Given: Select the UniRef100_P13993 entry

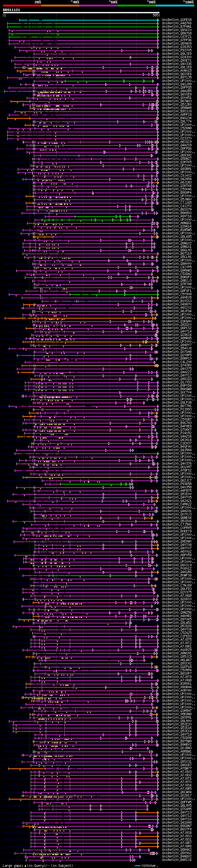Looking at the screenshot, I should click(177, 410).
